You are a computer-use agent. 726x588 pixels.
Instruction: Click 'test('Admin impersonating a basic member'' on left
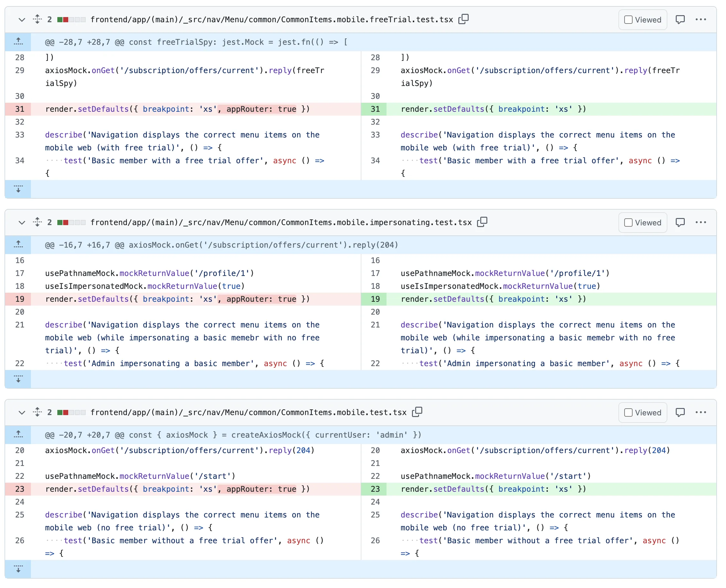pos(159,364)
